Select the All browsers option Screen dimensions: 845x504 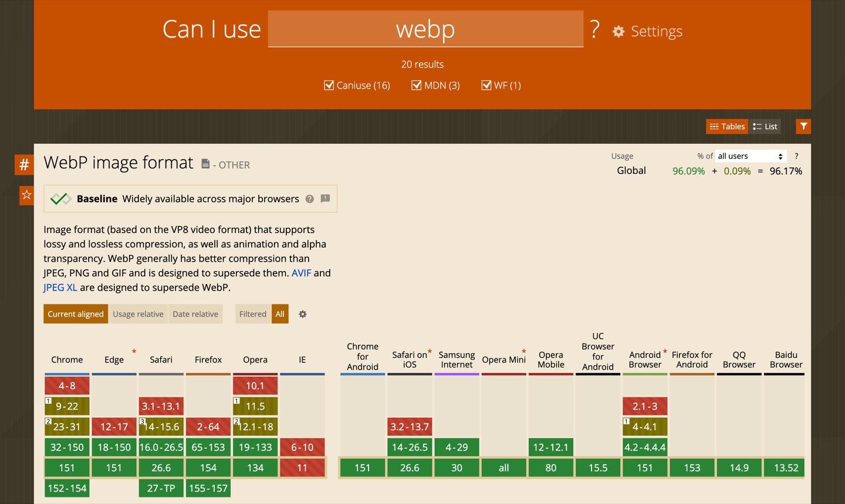[x=280, y=314]
